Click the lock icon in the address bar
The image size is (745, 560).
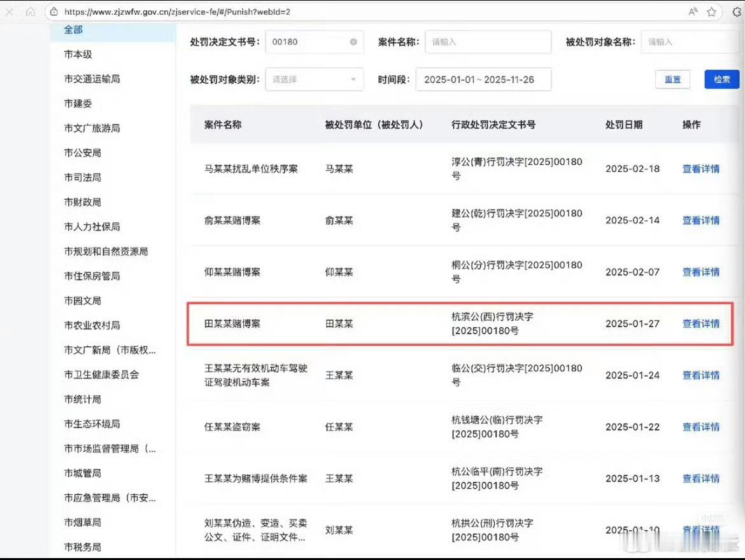pos(53,11)
